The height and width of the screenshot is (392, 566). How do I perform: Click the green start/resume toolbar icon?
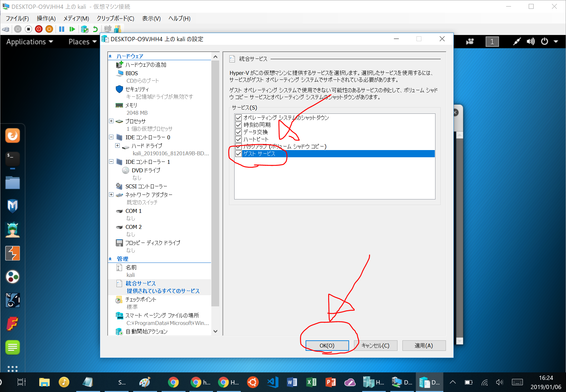pyautogui.click(x=72, y=29)
